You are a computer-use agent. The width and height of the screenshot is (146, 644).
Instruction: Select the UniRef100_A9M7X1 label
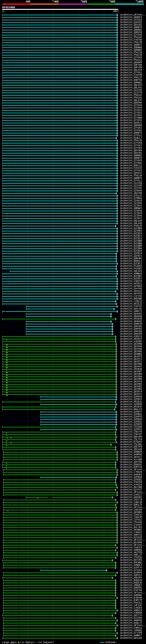pyautogui.click(x=131, y=535)
